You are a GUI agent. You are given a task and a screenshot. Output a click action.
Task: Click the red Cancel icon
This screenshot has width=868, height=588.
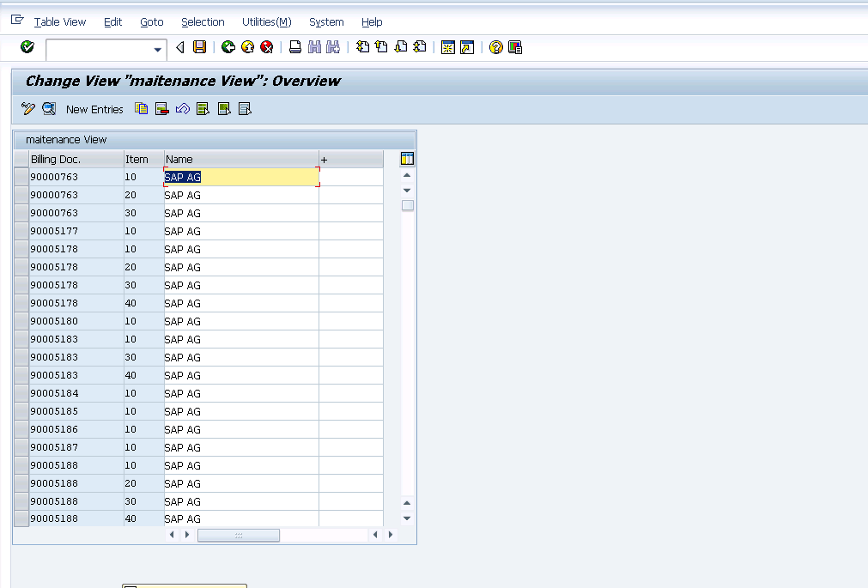tap(267, 47)
